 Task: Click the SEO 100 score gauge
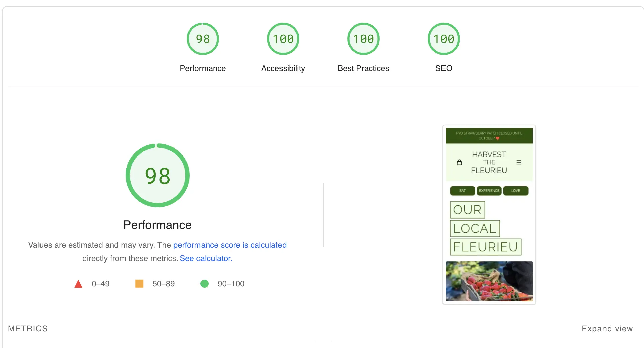pos(444,39)
